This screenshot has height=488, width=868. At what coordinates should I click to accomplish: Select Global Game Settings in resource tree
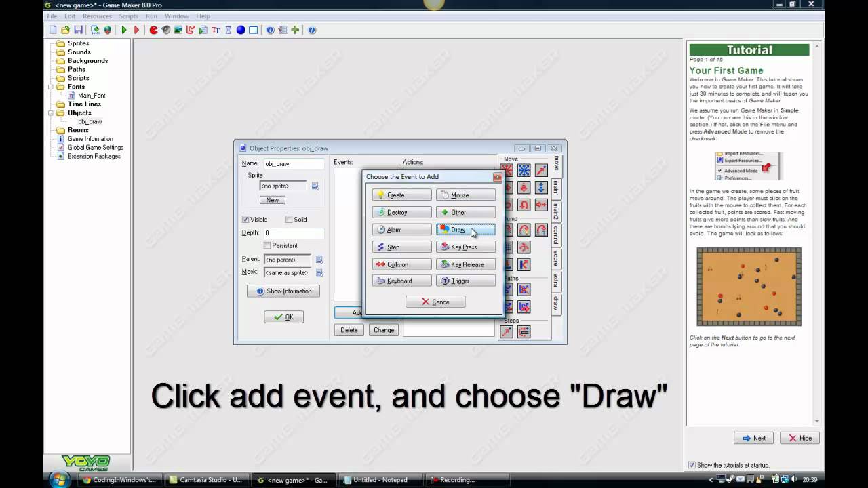click(x=96, y=147)
